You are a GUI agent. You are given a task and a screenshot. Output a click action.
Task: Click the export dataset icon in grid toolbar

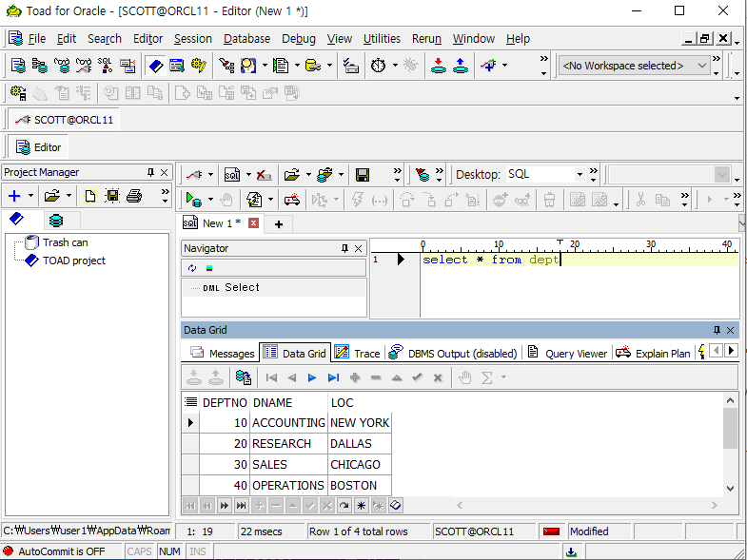pos(244,377)
